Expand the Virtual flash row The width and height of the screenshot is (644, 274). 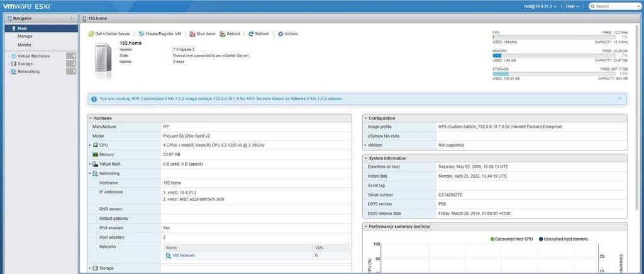point(90,164)
